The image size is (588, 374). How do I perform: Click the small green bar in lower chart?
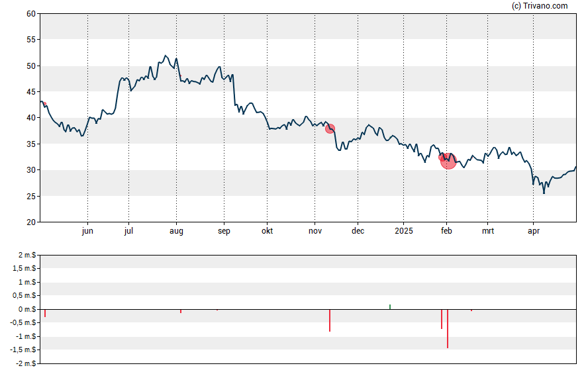point(390,307)
